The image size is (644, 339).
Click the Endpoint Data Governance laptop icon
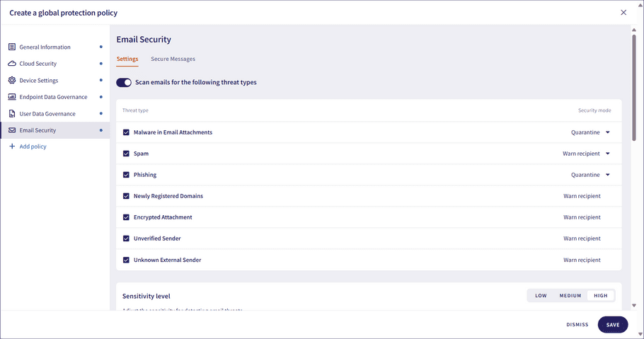pos(12,97)
